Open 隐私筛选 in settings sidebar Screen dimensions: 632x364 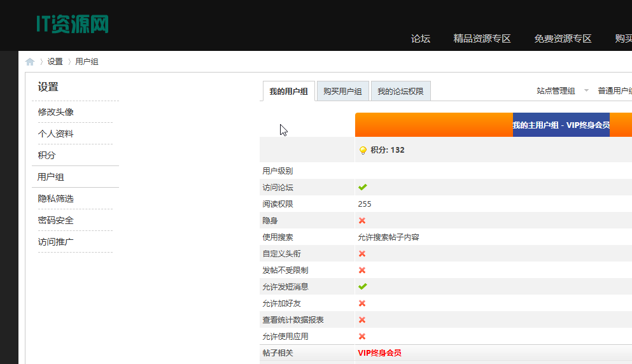pyautogui.click(x=55, y=199)
